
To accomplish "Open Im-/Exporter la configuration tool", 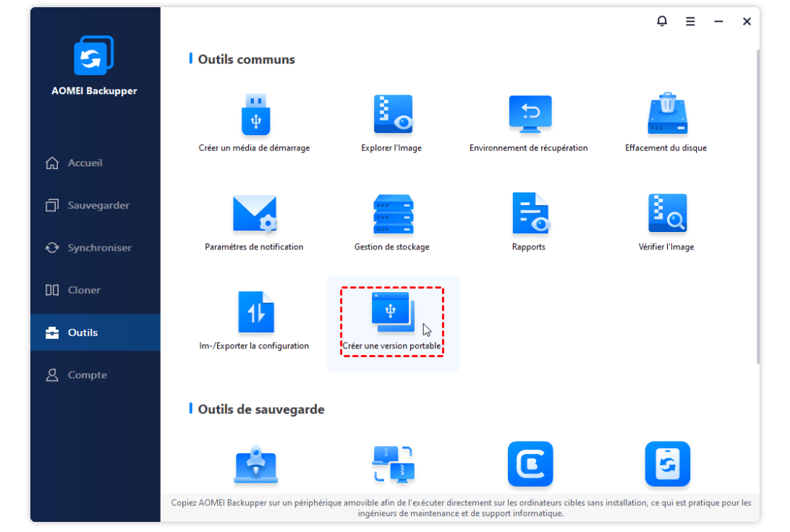I will [x=255, y=321].
